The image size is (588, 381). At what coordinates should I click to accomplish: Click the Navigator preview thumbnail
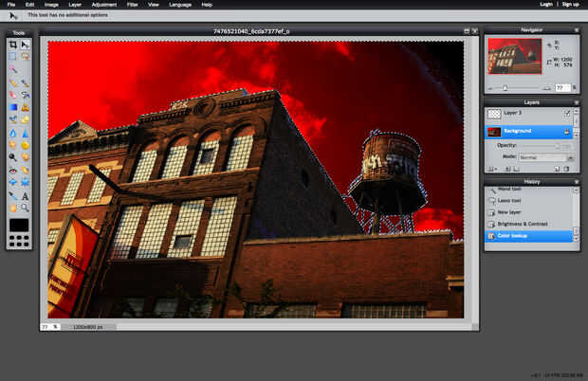pos(515,56)
